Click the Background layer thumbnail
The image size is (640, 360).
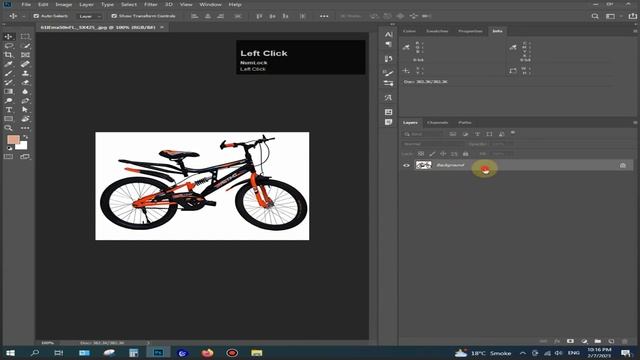click(x=423, y=165)
